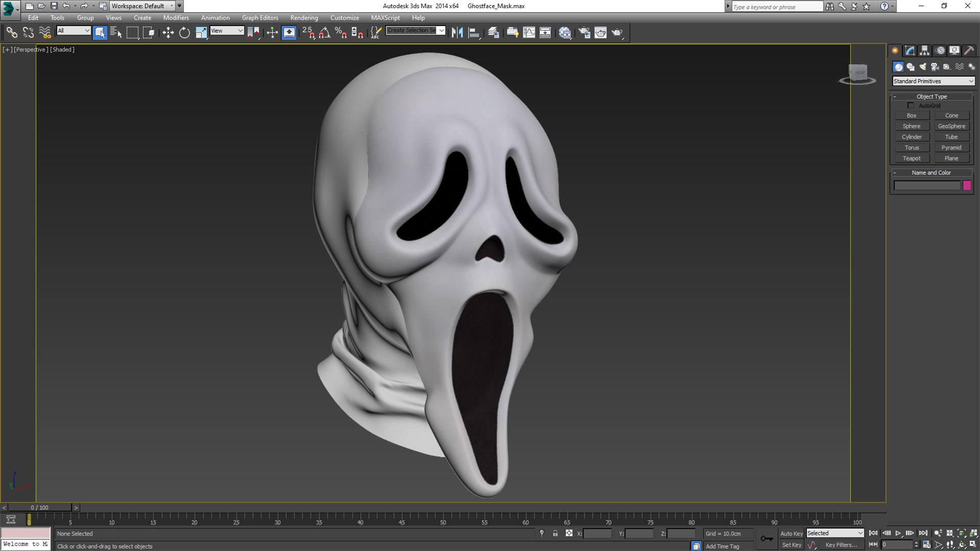The height and width of the screenshot is (551, 980).
Task: Open Rendered Frame Window
Action: (600, 33)
